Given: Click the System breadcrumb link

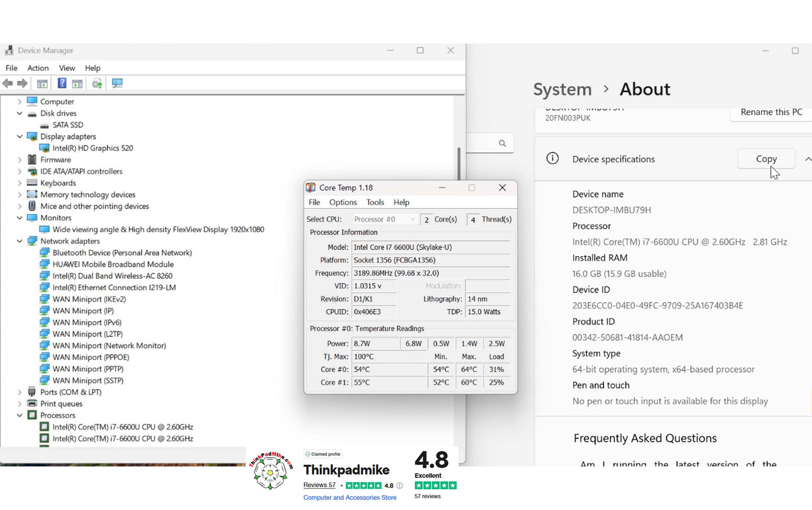Looking at the screenshot, I should click(562, 89).
